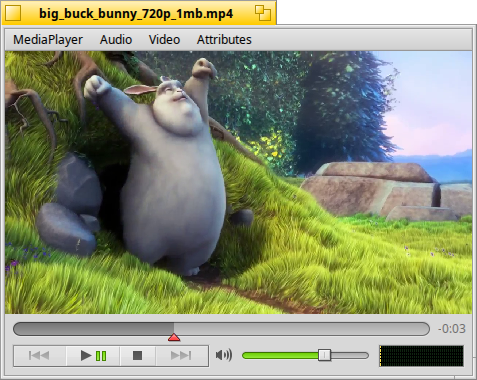Screen dimensions: 477x380
Task: Stop the video playback
Action: click(x=137, y=356)
